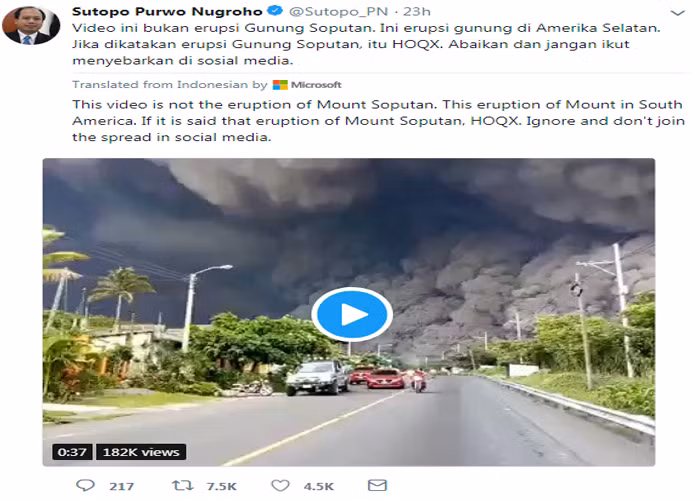The width and height of the screenshot is (700, 500).
Task: Open Sutopo Purwo Nugroho display name link
Action: (x=167, y=11)
